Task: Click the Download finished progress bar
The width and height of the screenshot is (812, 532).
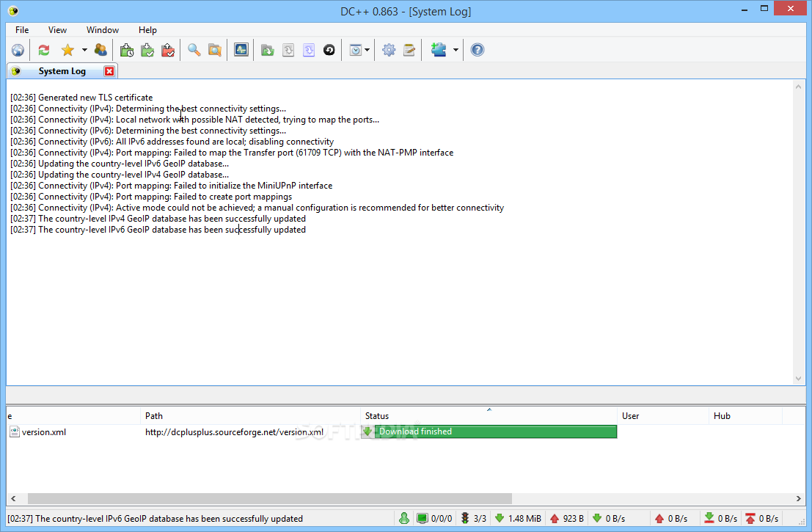Action: (489, 431)
